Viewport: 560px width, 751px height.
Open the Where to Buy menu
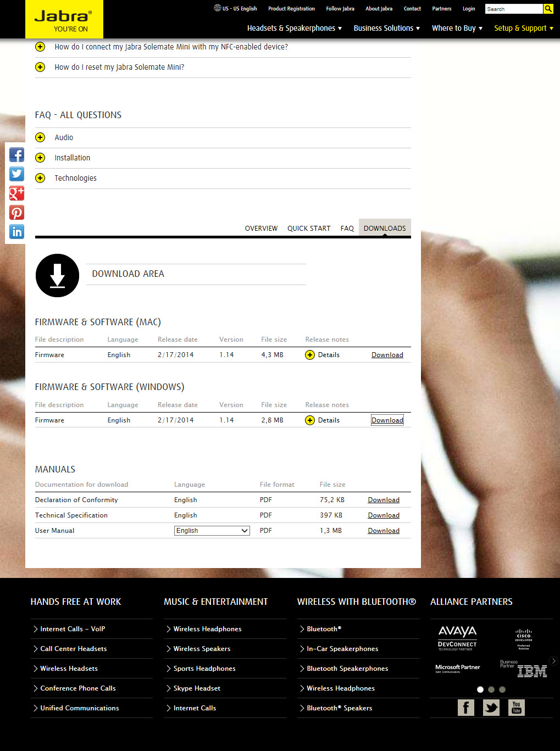(457, 28)
